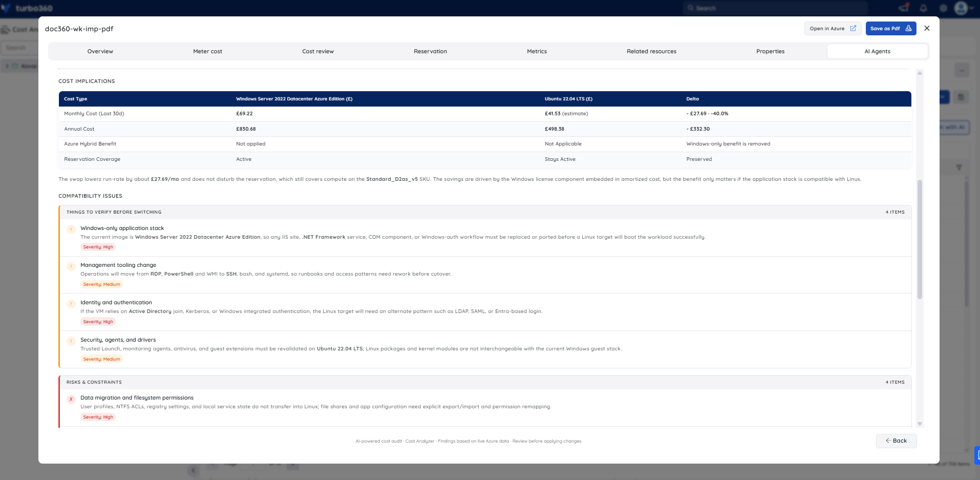Click the warning icon beside Management tooling change
The height and width of the screenshot is (480, 980).
pos(71,266)
